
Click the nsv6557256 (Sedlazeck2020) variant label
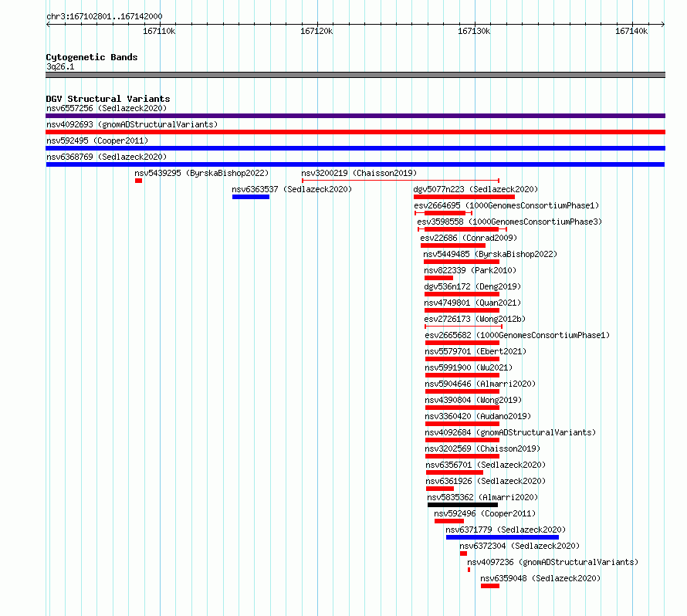(x=107, y=108)
